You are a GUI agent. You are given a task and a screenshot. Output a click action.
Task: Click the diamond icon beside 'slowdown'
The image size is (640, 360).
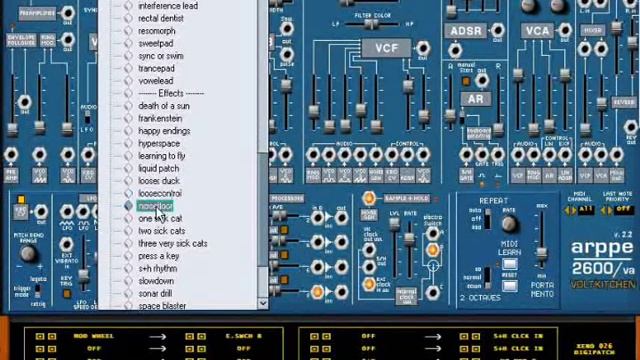tap(128, 281)
